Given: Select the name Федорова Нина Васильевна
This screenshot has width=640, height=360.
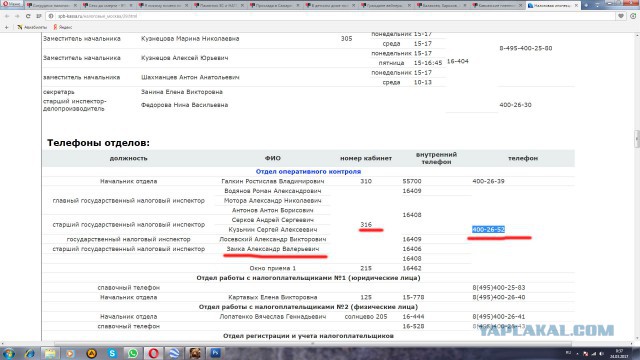Looking at the screenshot, I should tap(184, 105).
